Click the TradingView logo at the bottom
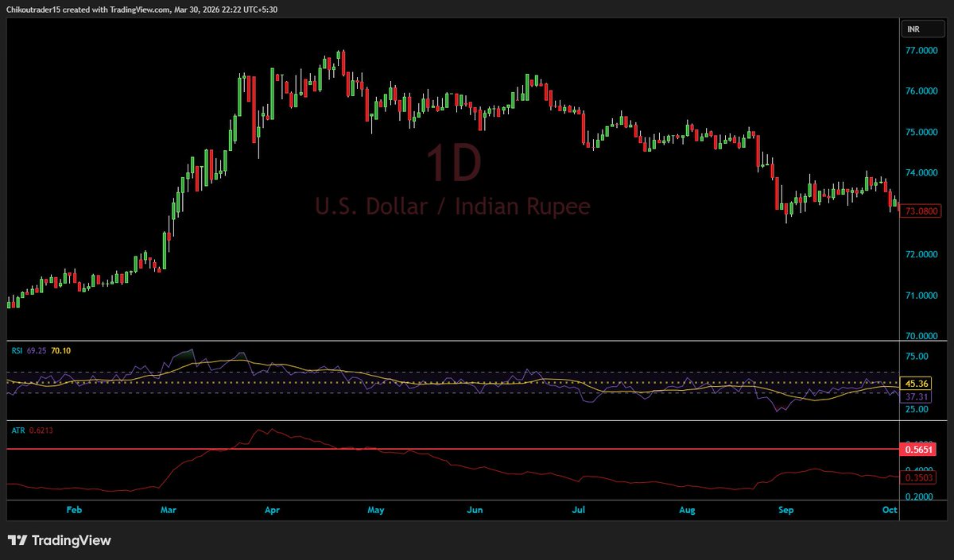Image resolution: width=954 pixels, height=560 pixels. (x=59, y=541)
